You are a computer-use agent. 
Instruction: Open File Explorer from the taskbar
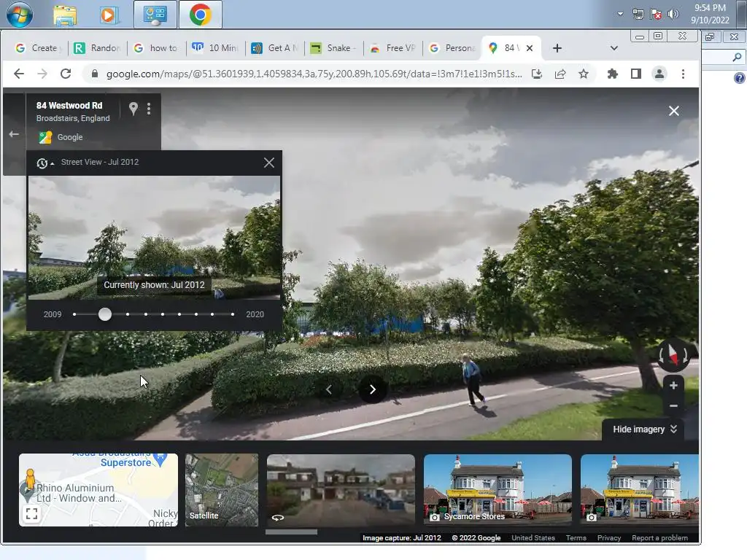click(x=65, y=15)
